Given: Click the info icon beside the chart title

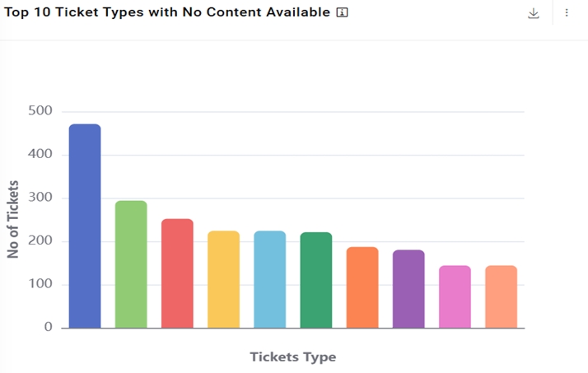Looking at the screenshot, I should [x=343, y=12].
